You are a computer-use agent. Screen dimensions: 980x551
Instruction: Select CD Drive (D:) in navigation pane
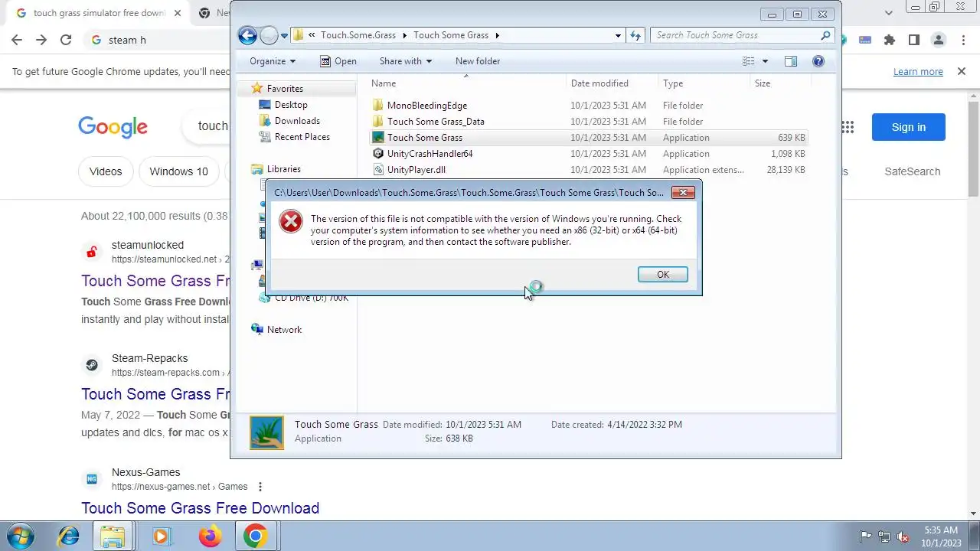point(311,298)
